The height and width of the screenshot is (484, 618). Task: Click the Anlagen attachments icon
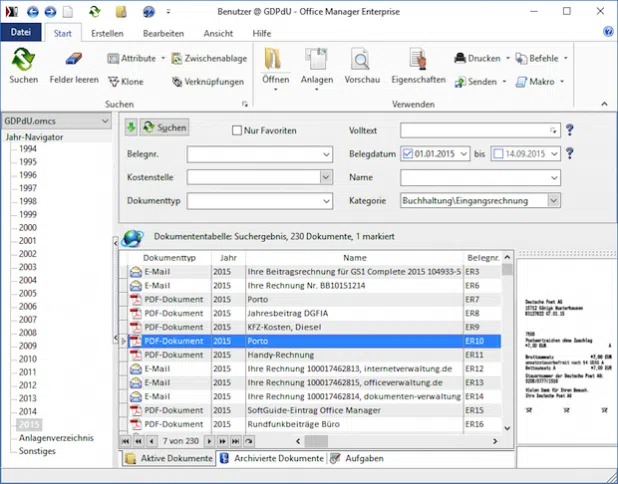(316, 59)
